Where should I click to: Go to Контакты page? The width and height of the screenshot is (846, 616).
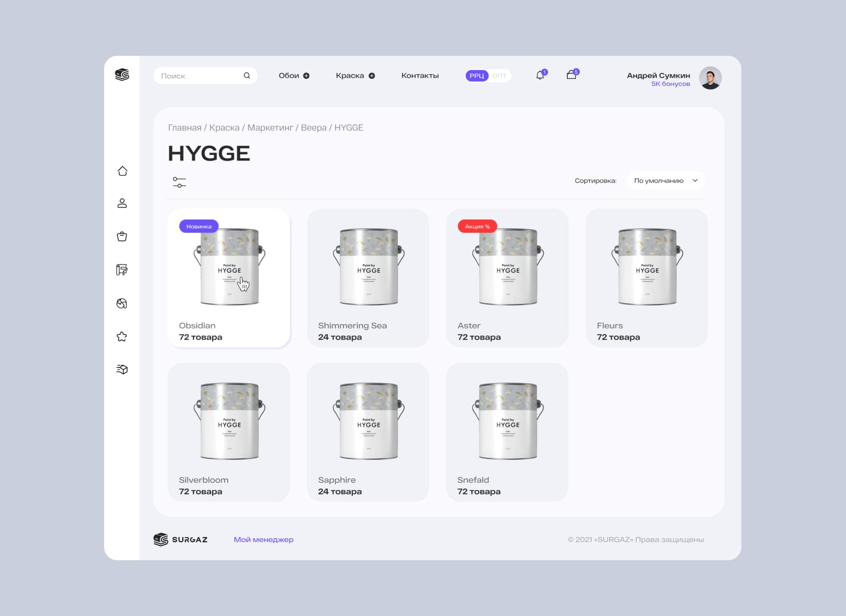[420, 76]
